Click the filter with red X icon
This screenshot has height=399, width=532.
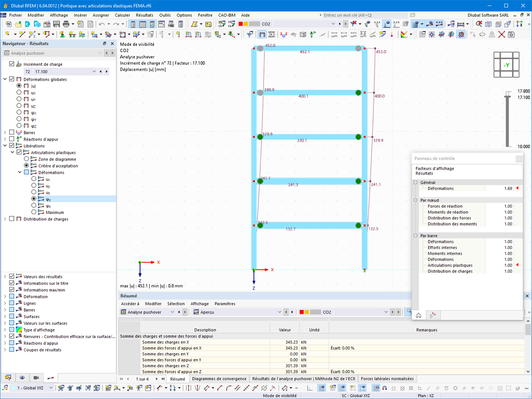(353, 24)
